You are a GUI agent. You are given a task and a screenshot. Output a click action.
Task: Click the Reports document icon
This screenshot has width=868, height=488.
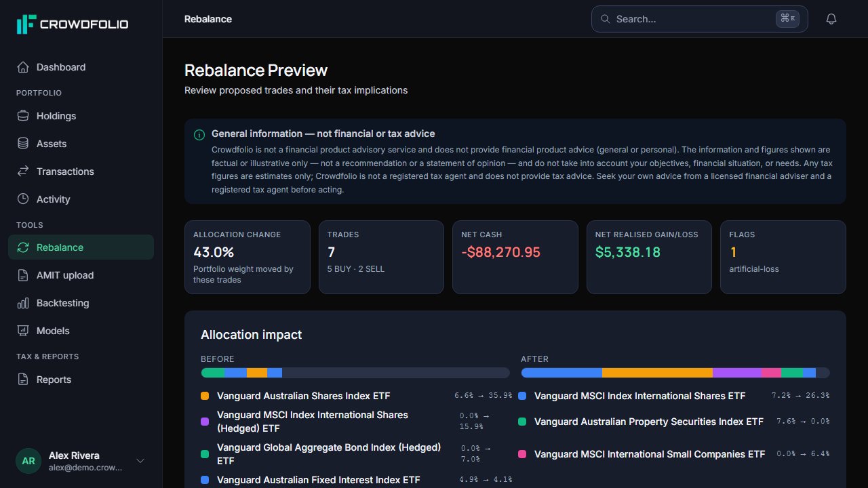click(23, 380)
